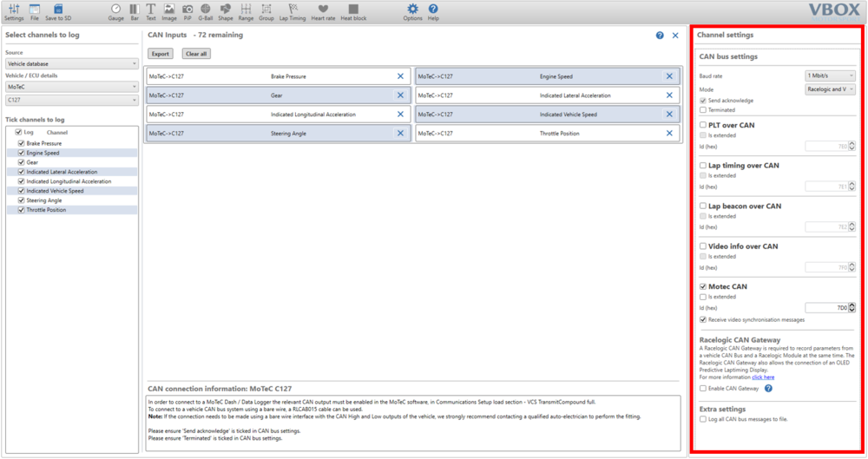Screen dimensions: 868x459
Task: Enable Lap timing over CAN
Action: coord(703,166)
